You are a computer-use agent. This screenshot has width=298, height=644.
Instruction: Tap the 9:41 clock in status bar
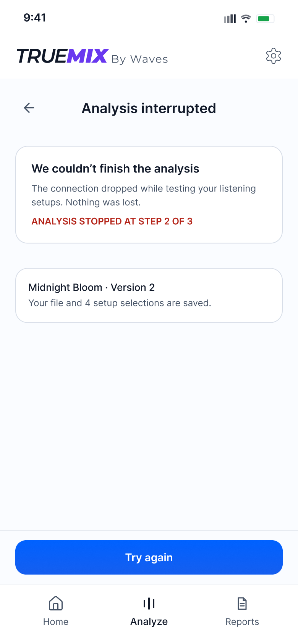35,18
